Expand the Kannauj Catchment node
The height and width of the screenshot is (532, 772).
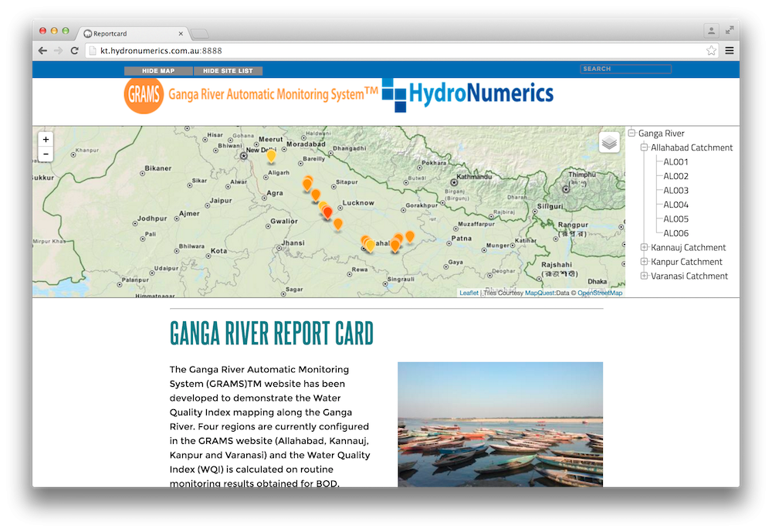[644, 247]
